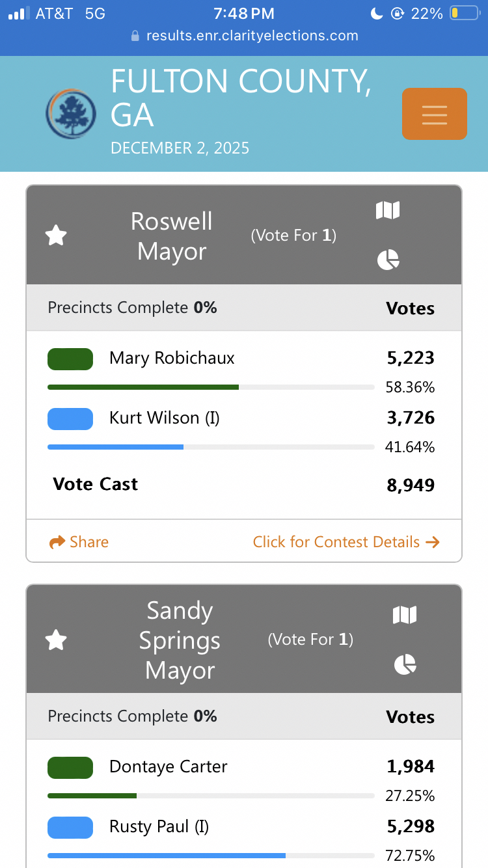Click Kurt Wilson blue color swatch
This screenshot has width=488, height=868.
pos(70,418)
